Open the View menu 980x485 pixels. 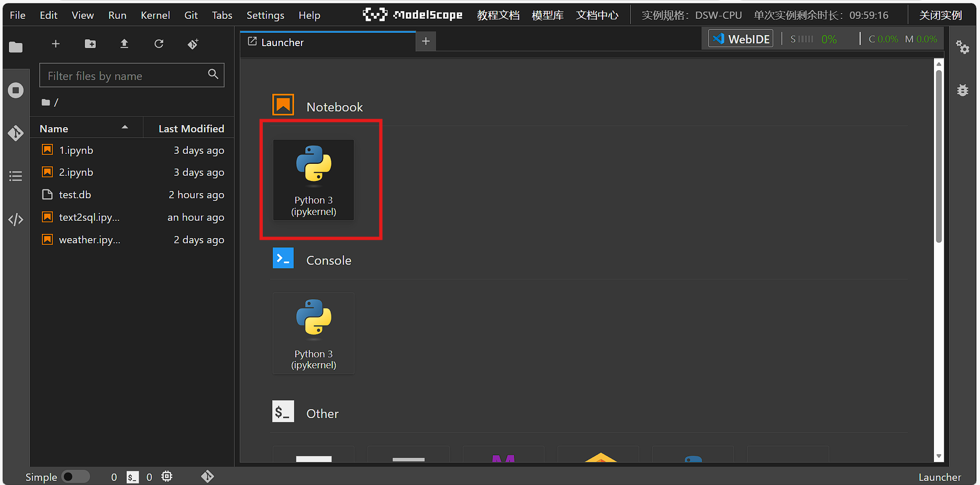point(83,15)
